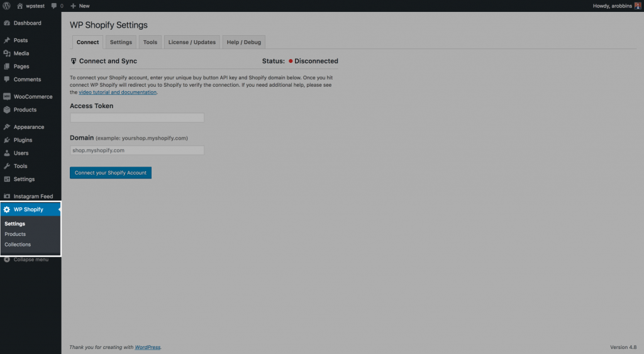Switch to the Connect tab
Screen dimensions: 644x354
87,42
